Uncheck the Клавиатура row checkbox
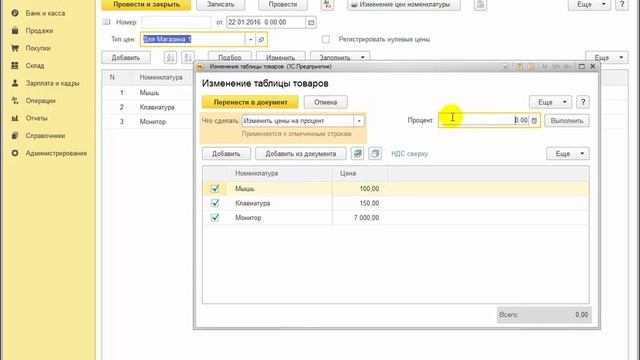640x360 pixels. click(215, 203)
